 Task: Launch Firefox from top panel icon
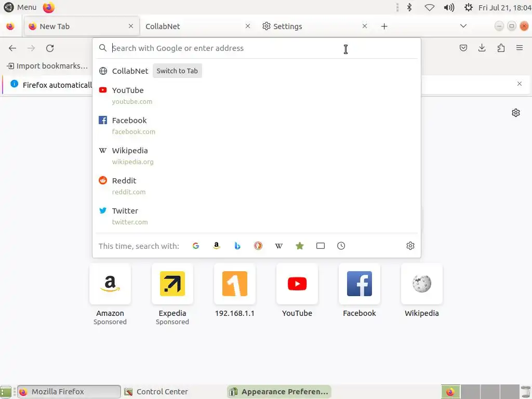coord(48,7)
